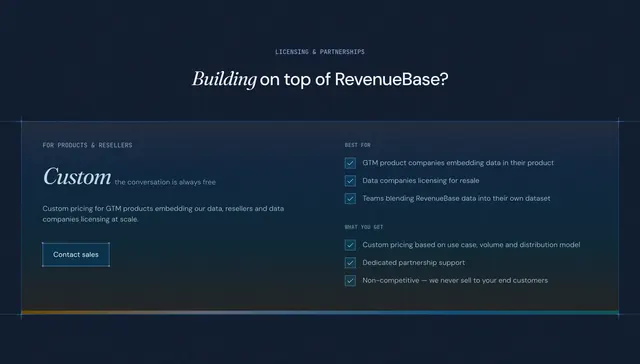Click 'the conversation is always free' text
Viewport: 640px width, 364px height.
click(165, 182)
